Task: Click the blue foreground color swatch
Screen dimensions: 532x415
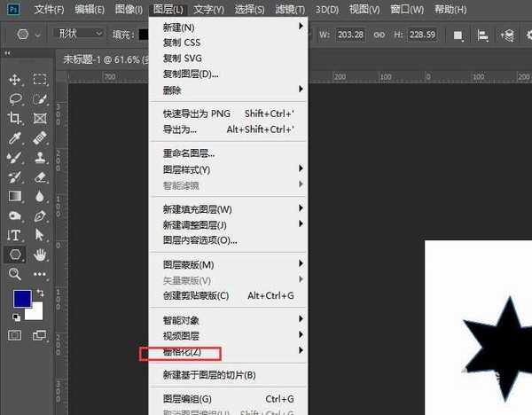Action: [21, 299]
